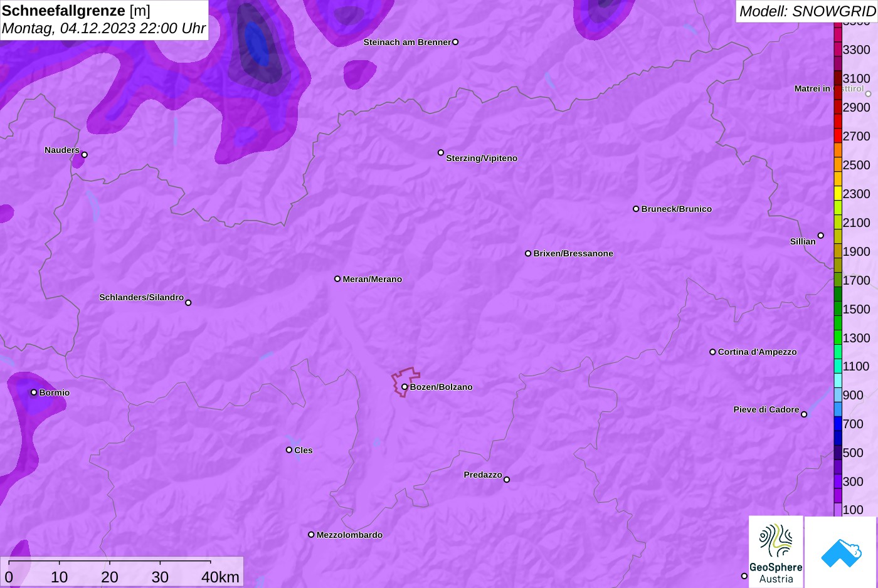The image size is (878, 588).
Task: Click the Cles map marker circle
Action: tap(289, 449)
